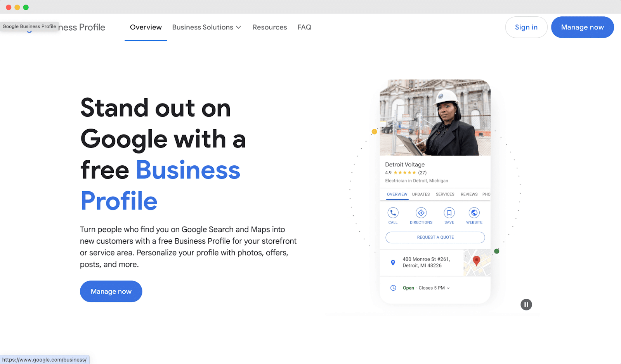
Task: Click the Save bookmark icon
Action: click(449, 213)
